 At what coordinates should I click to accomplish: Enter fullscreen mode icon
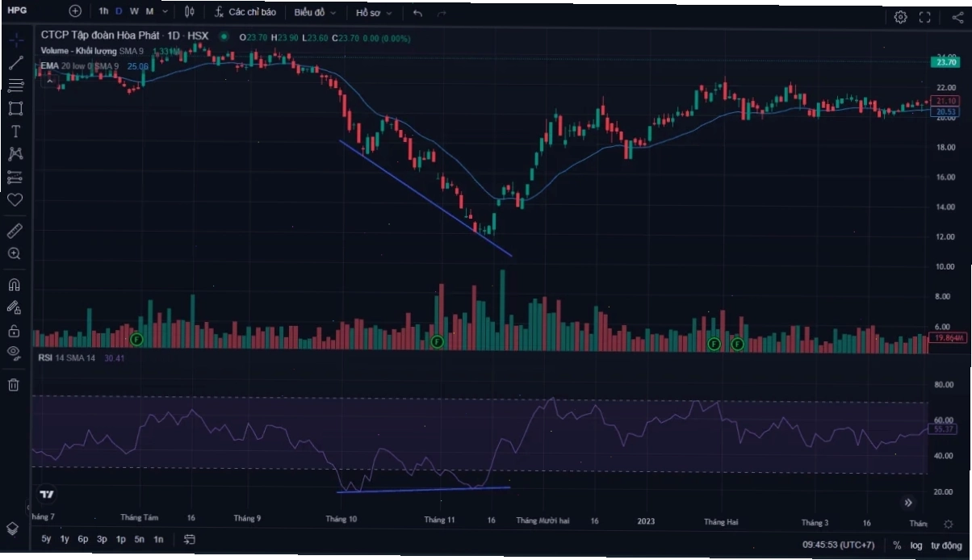(x=925, y=17)
